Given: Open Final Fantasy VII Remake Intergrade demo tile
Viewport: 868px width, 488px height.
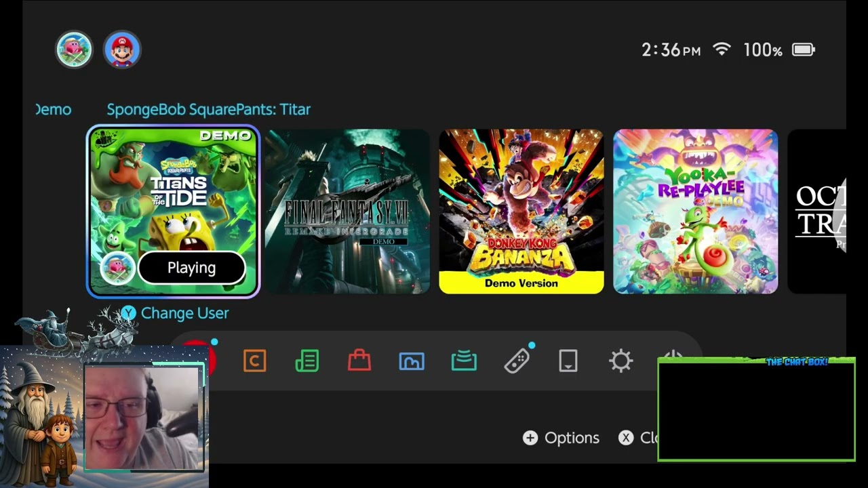Looking at the screenshot, I should 347,211.
